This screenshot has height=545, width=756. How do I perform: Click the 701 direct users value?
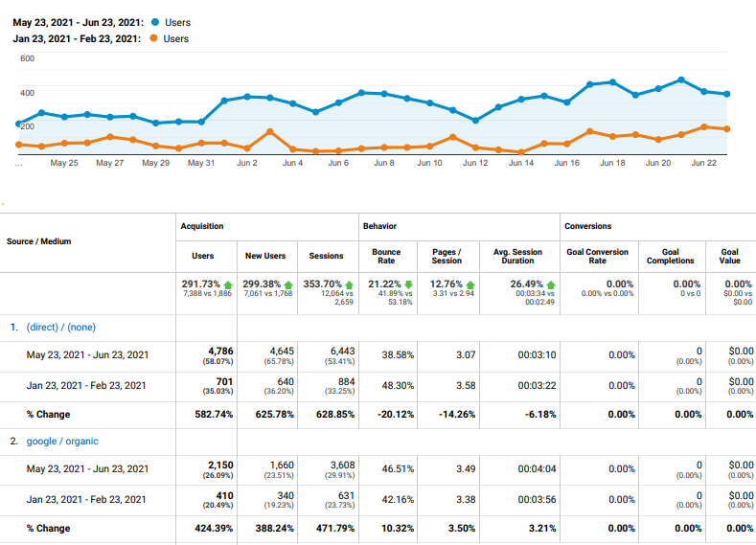coord(224,381)
